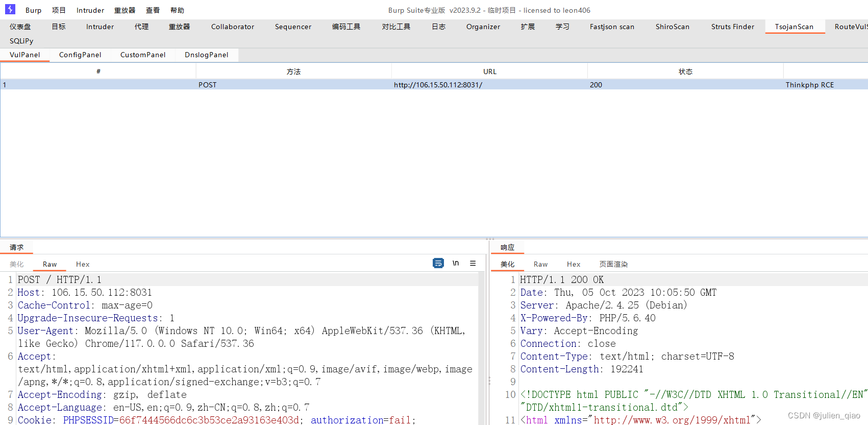Click the Host header line in request
The width and height of the screenshot is (868, 425).
[x=85, y=292]
